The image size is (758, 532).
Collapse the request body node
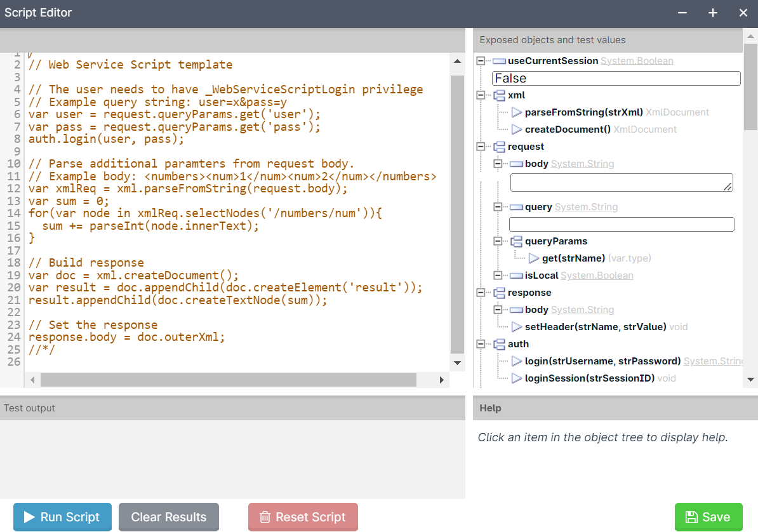point(498,164)
